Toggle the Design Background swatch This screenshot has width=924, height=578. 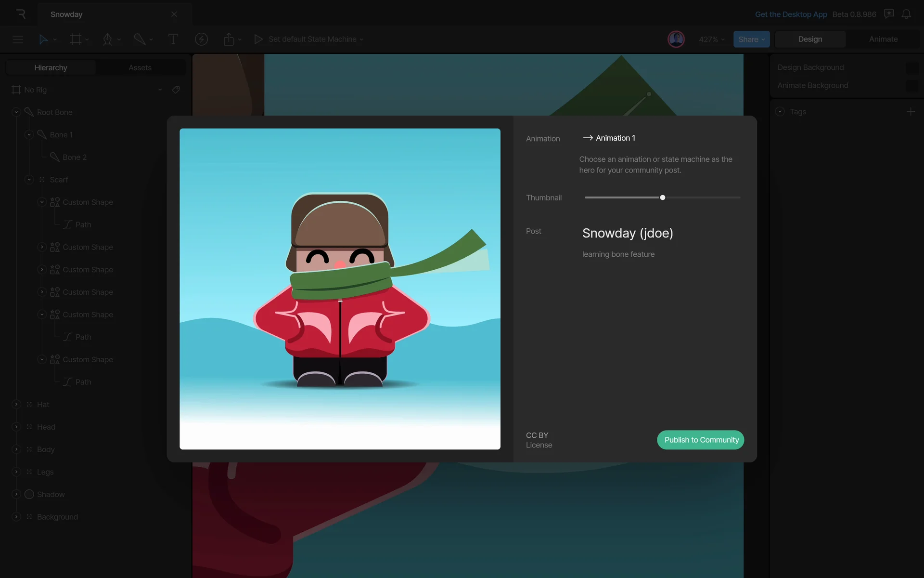[x=911, y=68]
